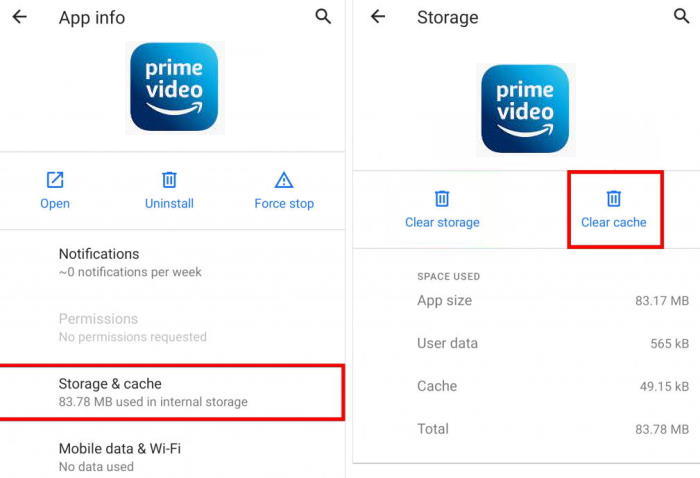Open Storage & cache entry
The width and height of the screenshot is (700, 478).
(172, 392)
